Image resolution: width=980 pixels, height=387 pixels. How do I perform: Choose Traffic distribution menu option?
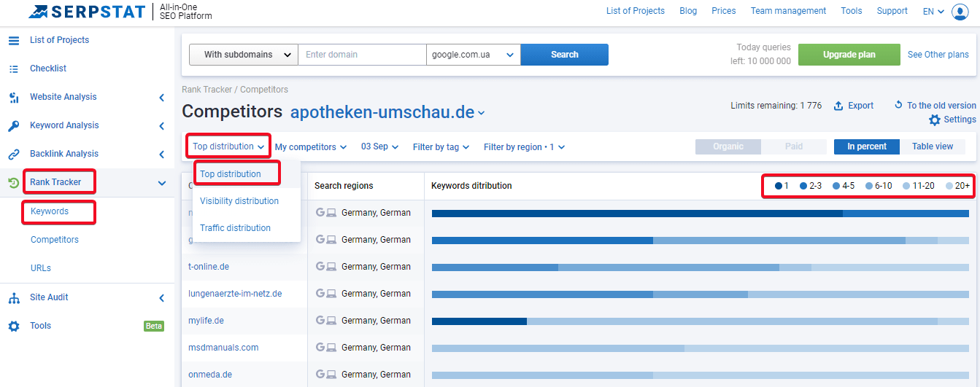coord(235,228)
